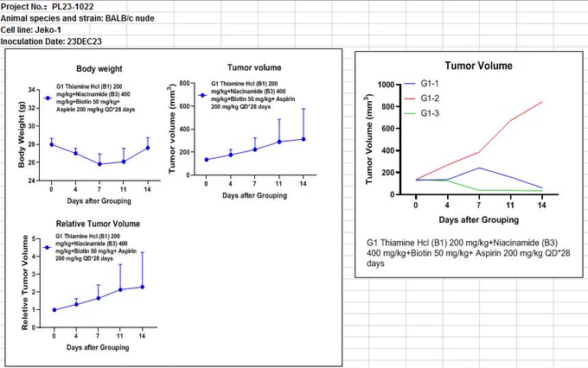The width and height of the screenshot is (588, 368).
Task: Click the Relative Tumor Volume legend text
Action: coord(96,247)
